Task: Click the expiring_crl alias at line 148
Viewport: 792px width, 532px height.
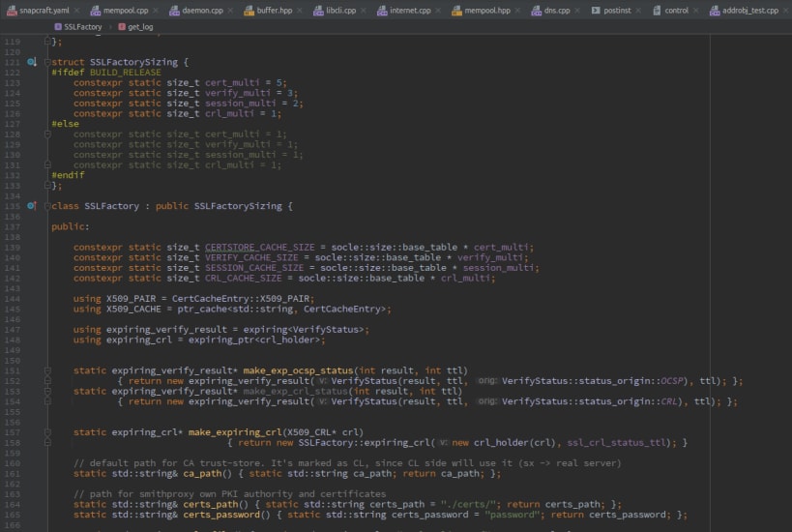Action: (x=139, y=340)
